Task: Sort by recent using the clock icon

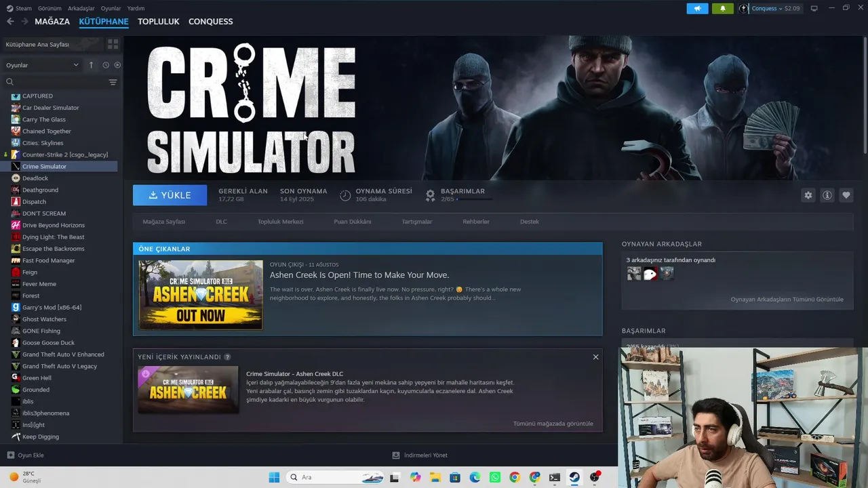Action: [106, 65]
